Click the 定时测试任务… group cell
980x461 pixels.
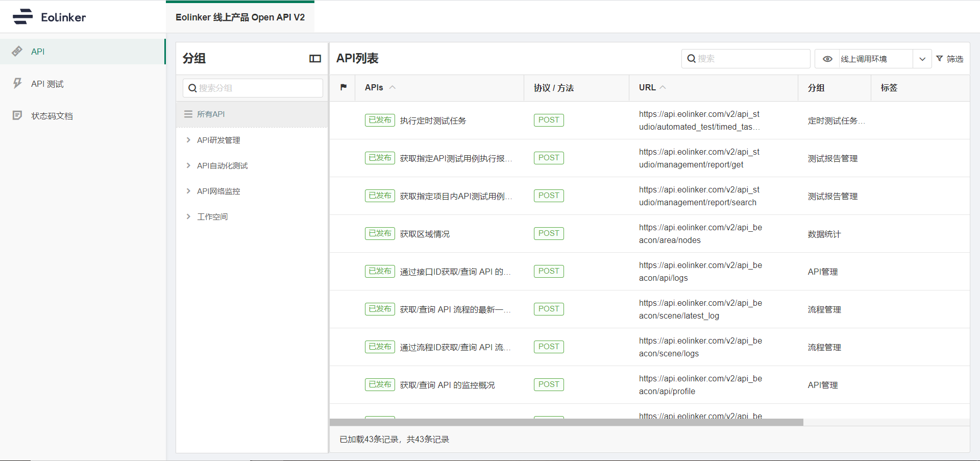point(836,120)
